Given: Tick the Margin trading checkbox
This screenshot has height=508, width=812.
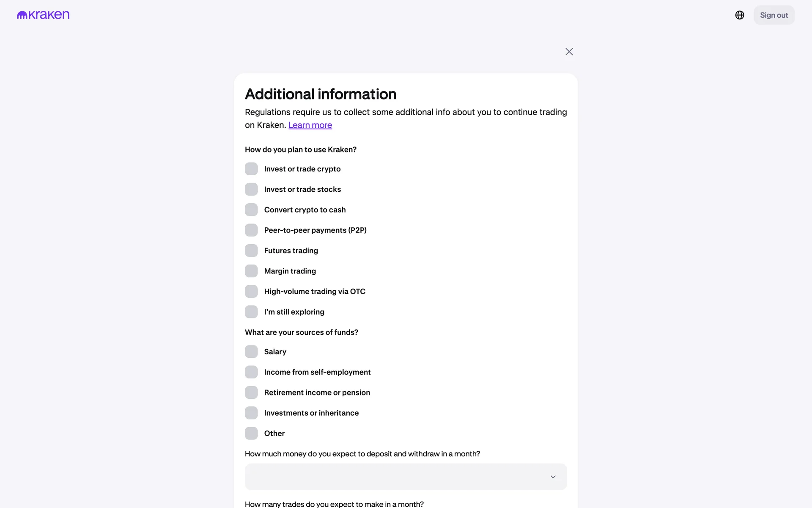Looking at the screenshot, I should pos(251,271).
